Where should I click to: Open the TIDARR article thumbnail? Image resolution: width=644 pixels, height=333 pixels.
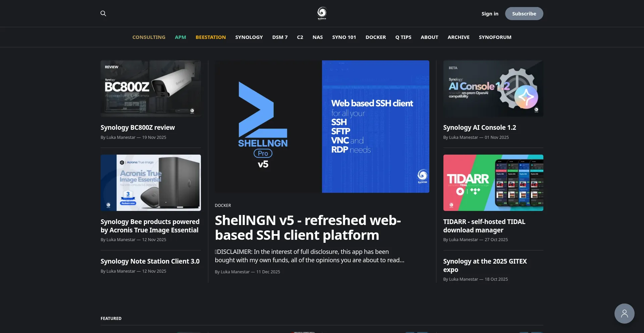[x=493, y=183]
